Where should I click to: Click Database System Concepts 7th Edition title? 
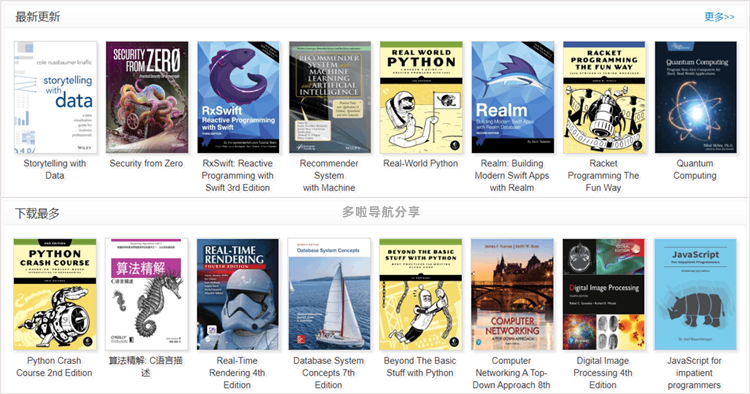coord(329,373)
